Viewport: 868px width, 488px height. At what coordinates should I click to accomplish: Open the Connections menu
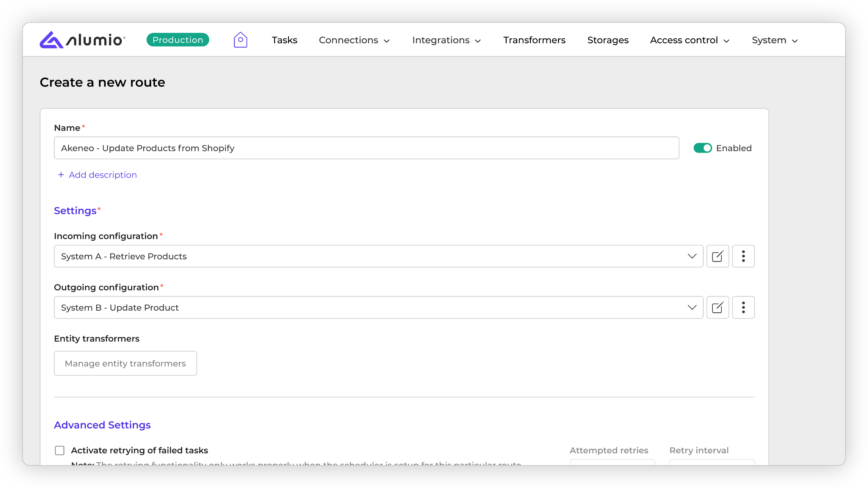click(354, 40)
